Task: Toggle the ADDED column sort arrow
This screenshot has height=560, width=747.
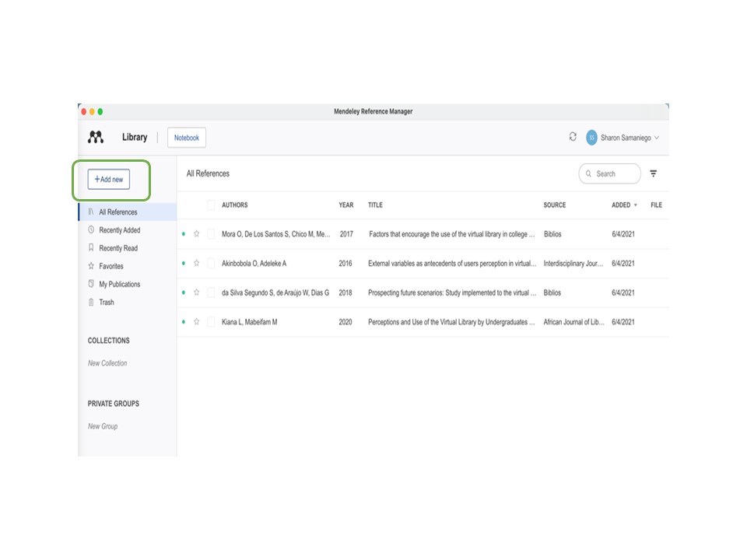Action: point(635,205)
